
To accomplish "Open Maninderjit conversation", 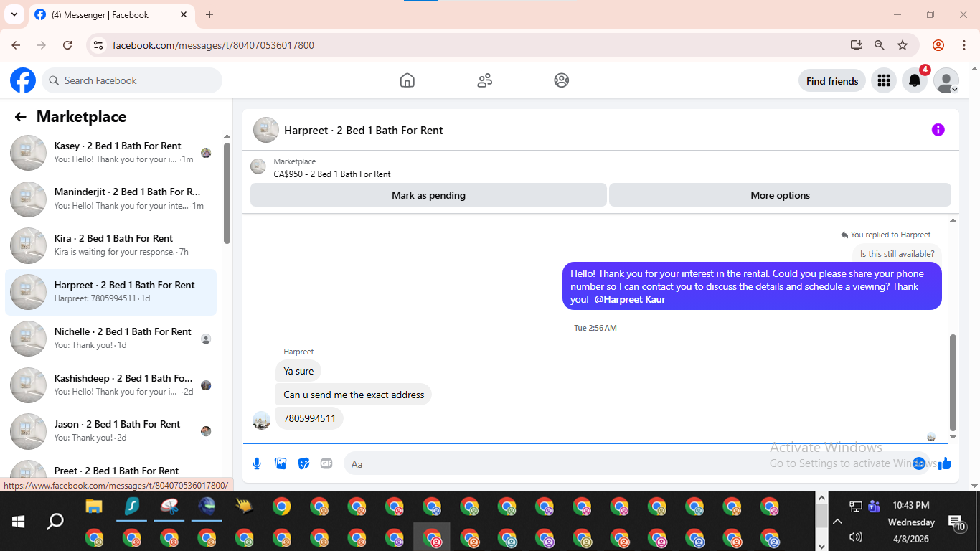I will point(111,199).
